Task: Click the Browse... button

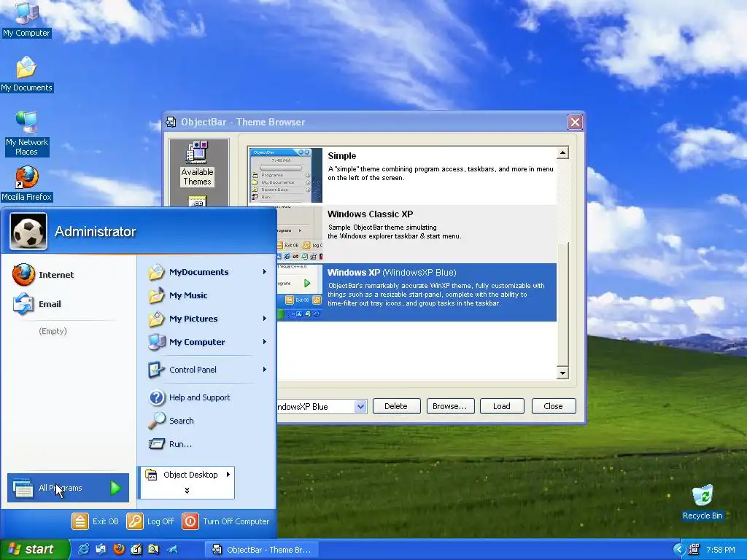Action: [x=449, y=406]
